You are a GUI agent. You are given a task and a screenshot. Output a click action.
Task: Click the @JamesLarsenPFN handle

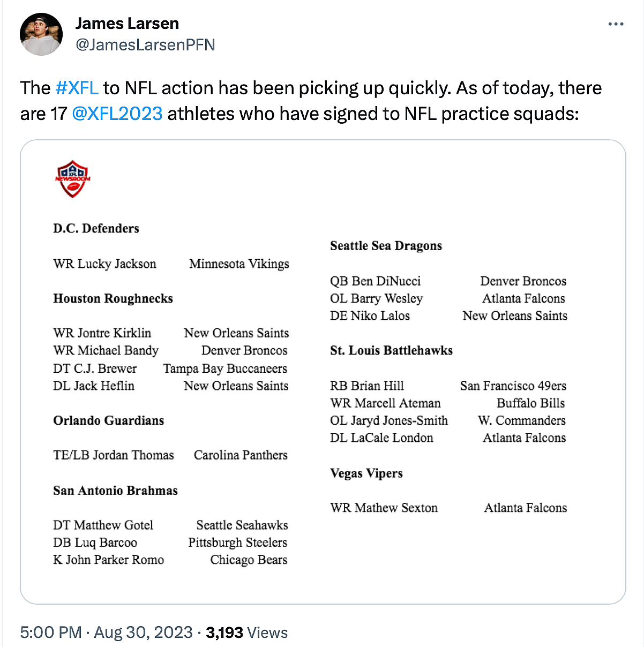[x=145, y=44]
